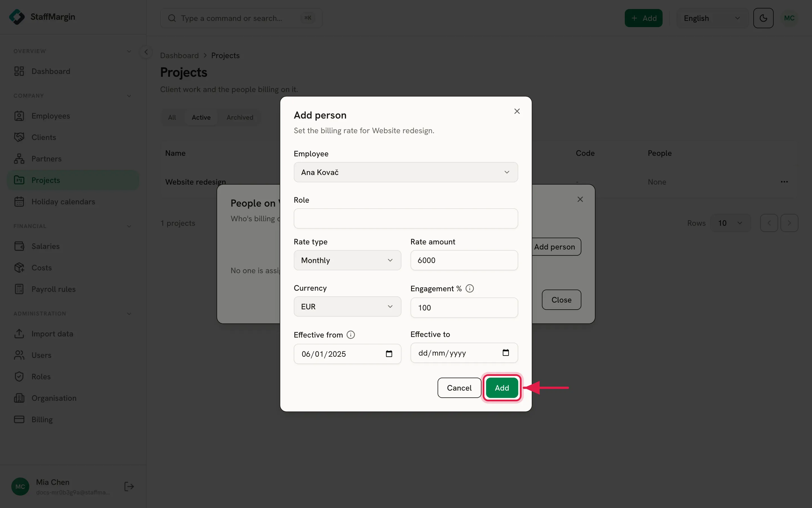
Task: Cancel the Add person dialog
Action: [x=459, y=388]
